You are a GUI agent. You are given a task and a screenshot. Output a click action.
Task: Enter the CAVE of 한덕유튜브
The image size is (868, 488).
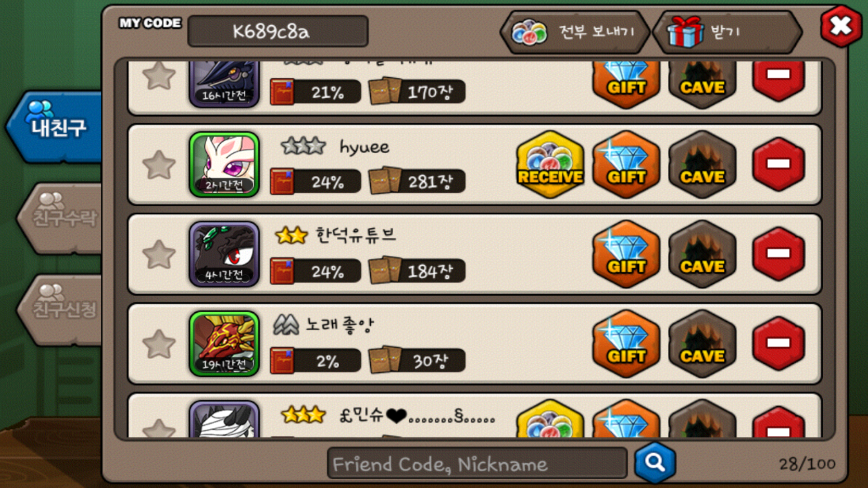tap(703, 254)
